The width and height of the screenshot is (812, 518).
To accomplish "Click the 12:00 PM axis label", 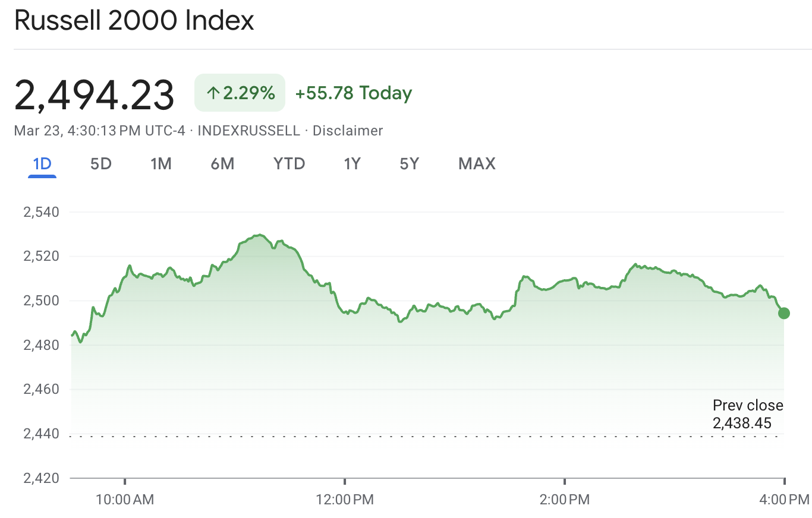I will tap(345, 500).
